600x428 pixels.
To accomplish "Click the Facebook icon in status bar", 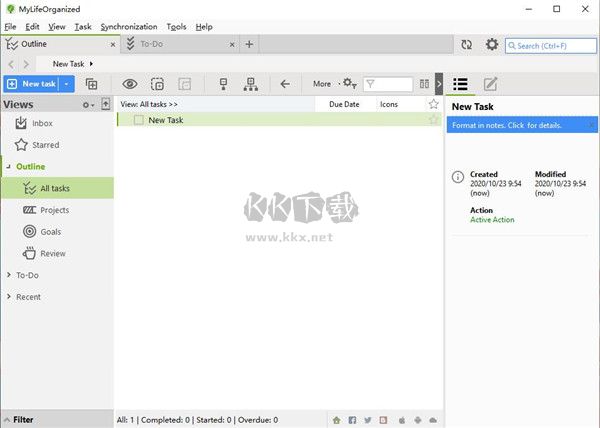I will tap(352, 420).
